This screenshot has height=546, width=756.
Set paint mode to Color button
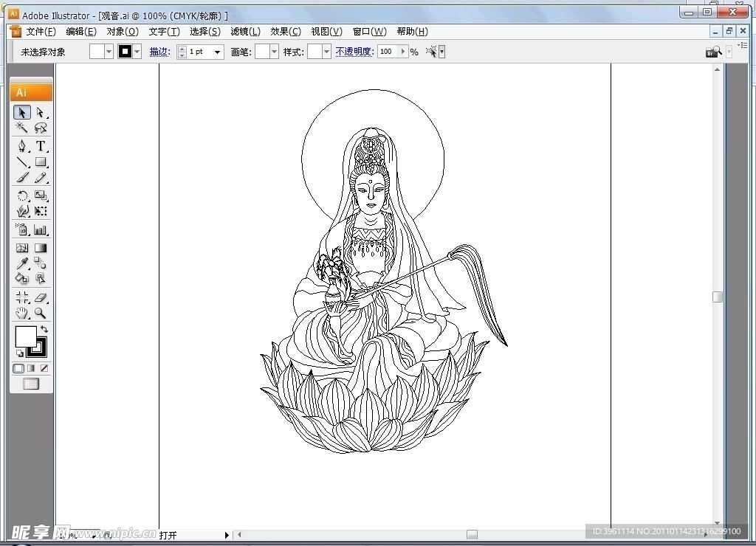coord(18,369)
